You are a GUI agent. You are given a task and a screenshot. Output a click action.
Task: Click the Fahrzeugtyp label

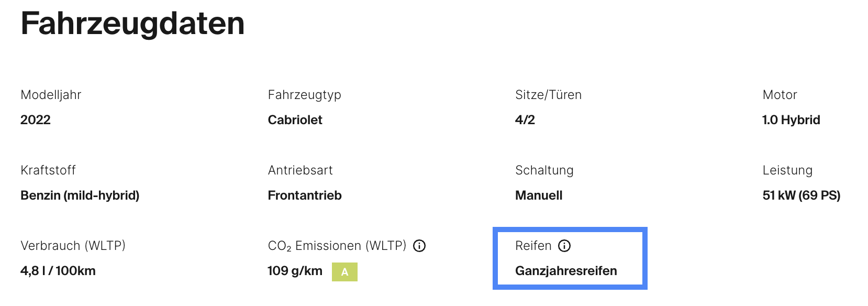click(x=305, y=95)
